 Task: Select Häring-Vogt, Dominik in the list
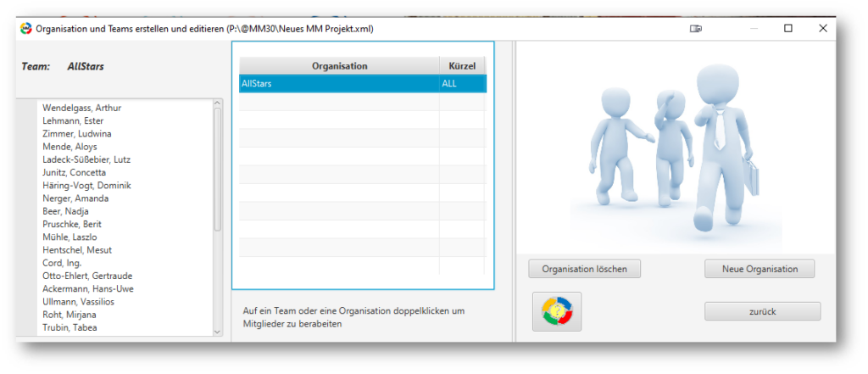[87, 186]
